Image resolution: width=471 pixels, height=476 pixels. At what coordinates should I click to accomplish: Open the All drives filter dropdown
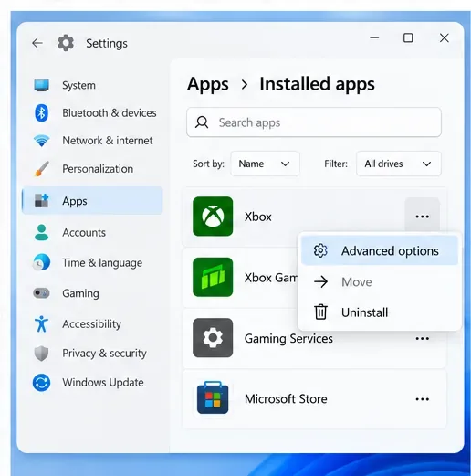[399, 164]
